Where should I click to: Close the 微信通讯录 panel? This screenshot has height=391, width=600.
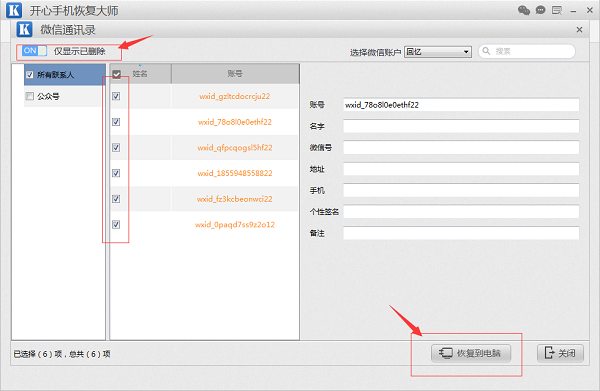coord(579,29)
